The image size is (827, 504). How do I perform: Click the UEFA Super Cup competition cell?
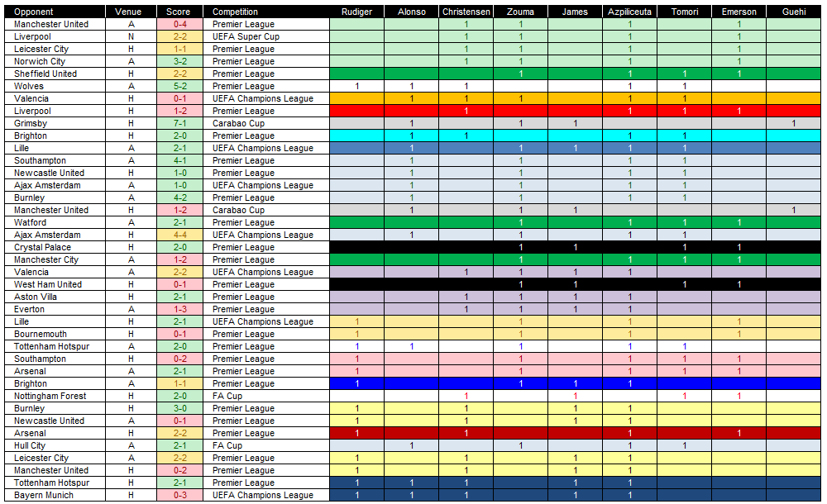(x=266, y=36)
